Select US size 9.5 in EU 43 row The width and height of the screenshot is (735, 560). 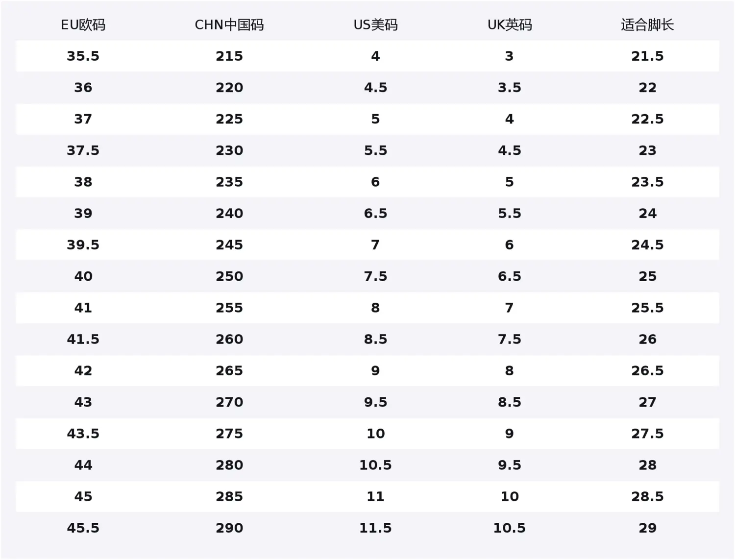point(375,402)
